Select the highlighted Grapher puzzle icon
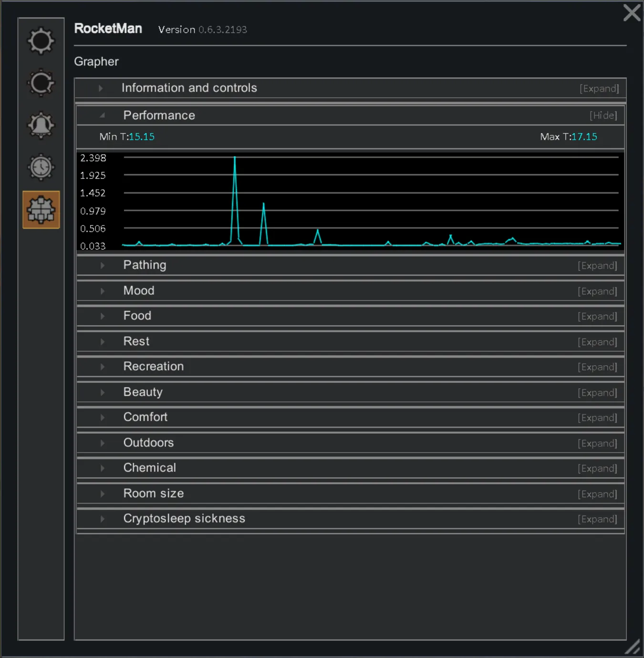This screenshot has width=644, height=658. (x=41, y=210)
